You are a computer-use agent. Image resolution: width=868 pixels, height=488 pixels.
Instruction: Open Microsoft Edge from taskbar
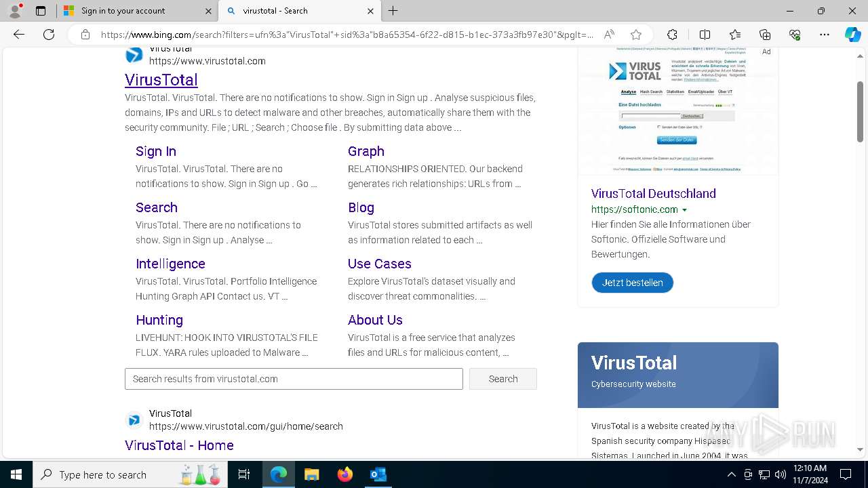tap(279, 474)
